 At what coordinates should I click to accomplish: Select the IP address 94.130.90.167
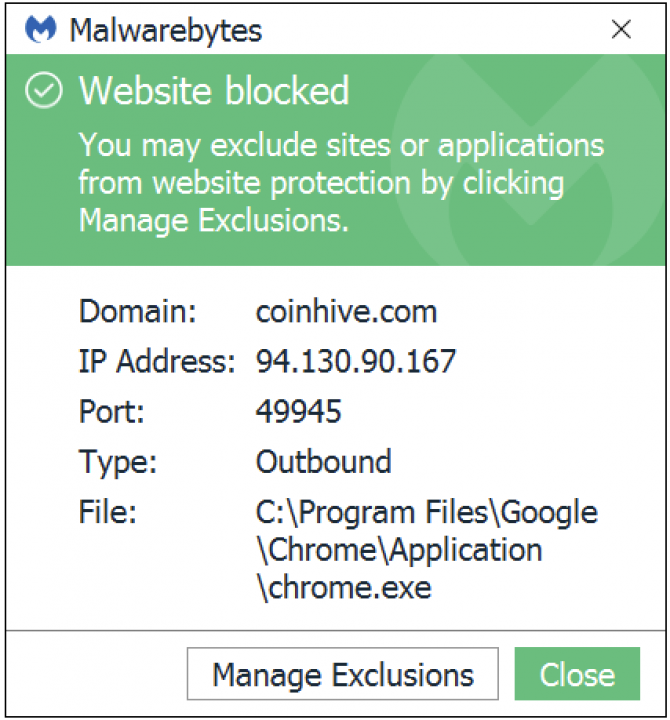point(356,361)
